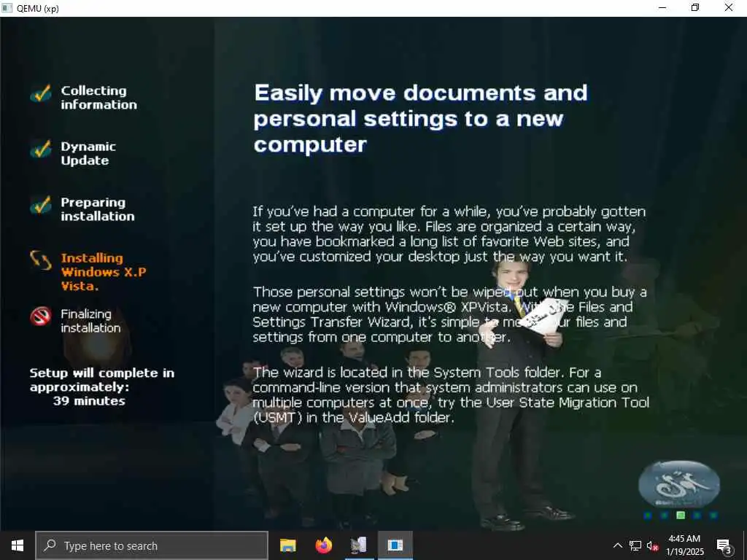Screen dimensions: 747x560
Task: Select the active QEMU taskbar window icon
Action: tap(395, 545)
